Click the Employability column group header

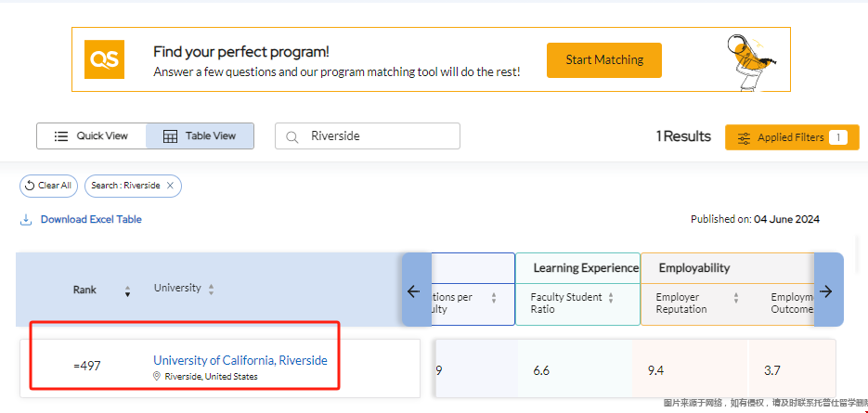click(x=694, y=268)
